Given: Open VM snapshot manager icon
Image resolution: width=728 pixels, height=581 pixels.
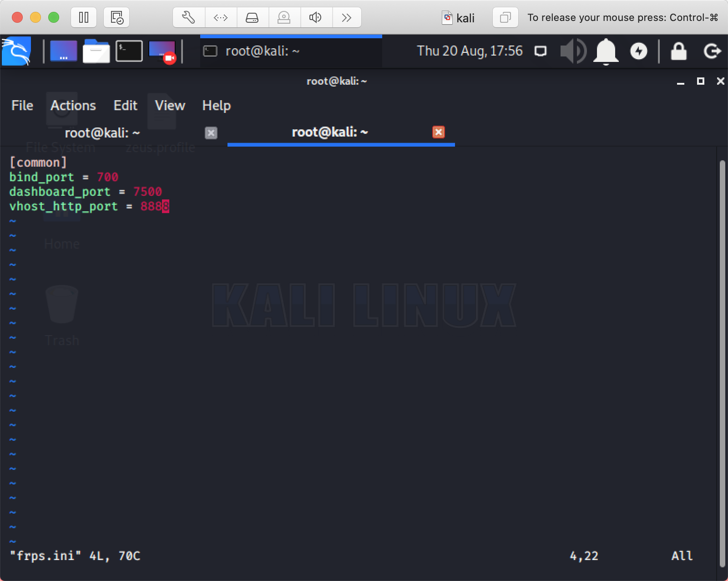Looking at the screenshot, I should point(116,17).
